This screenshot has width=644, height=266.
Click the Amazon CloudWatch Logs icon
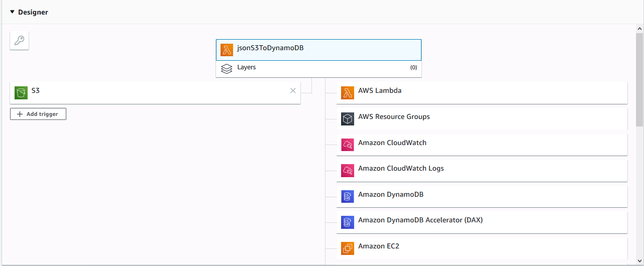point(348,171)
